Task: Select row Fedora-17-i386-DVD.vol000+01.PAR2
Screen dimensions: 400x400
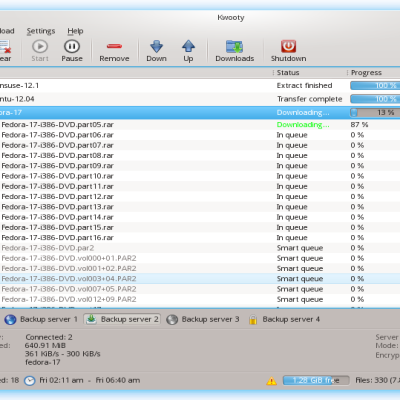Action: point(200,258)
